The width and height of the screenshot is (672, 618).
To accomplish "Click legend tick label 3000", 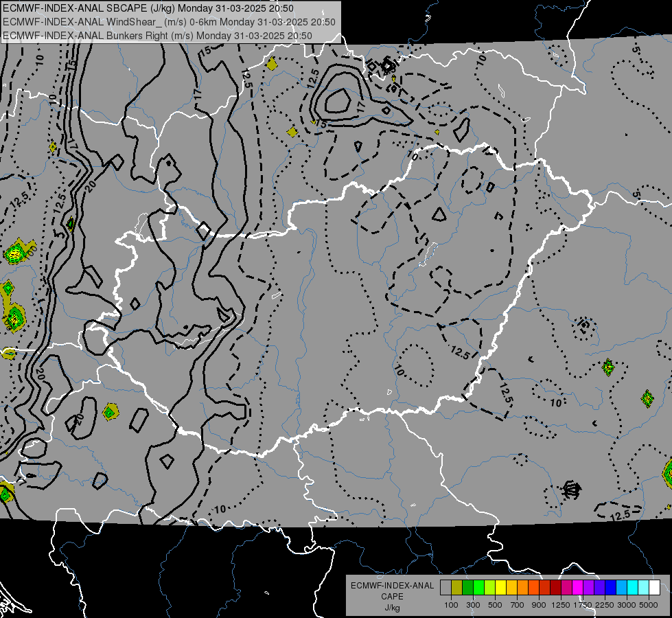I will click(627, 605).
